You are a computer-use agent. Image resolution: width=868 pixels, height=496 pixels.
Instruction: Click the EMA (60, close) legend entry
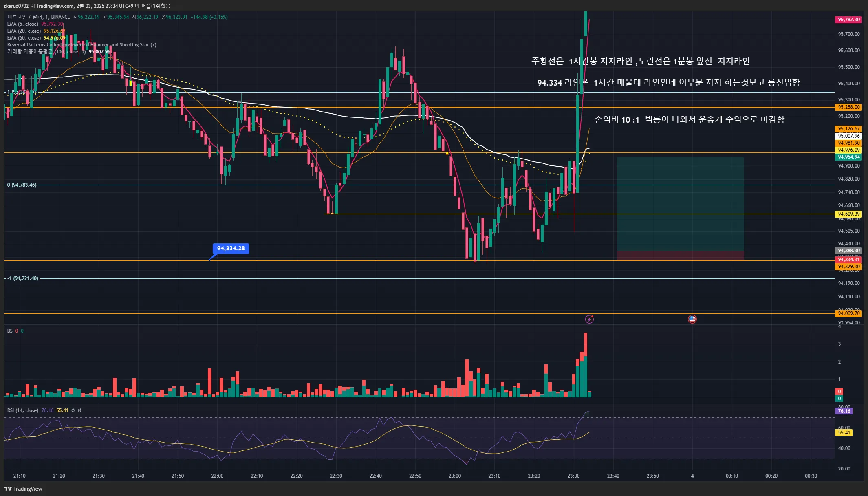pyautogui.click(x=24, y=38)
